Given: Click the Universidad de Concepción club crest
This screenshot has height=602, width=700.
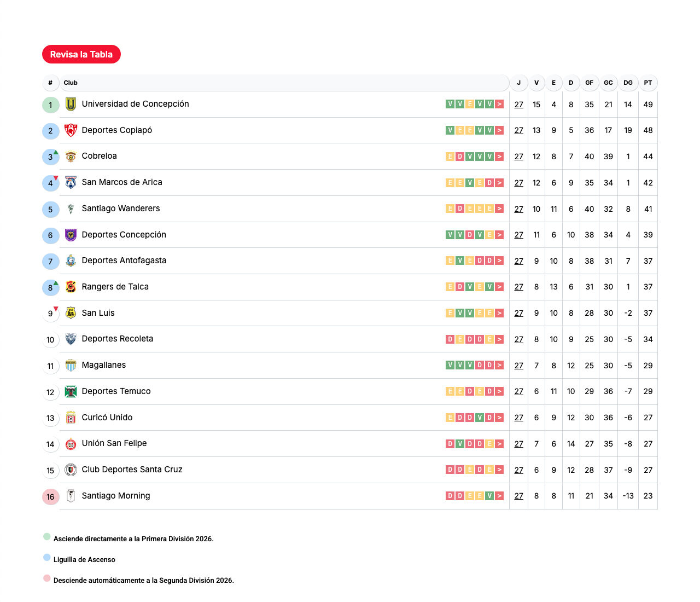Looking at the screenshot, I should [71, 104].
